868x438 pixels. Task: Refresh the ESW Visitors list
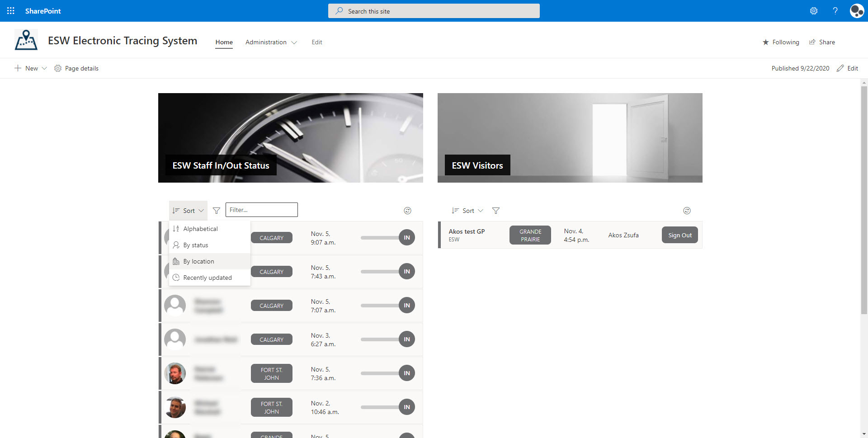pos(687,211)
